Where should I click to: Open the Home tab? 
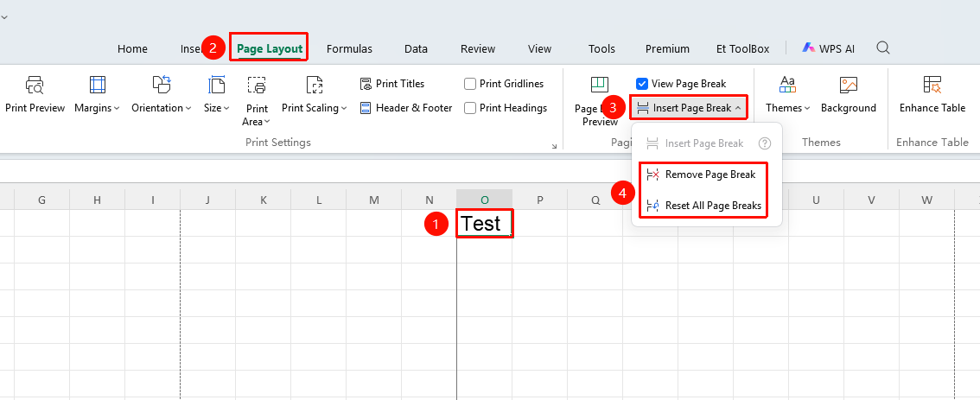132,48
